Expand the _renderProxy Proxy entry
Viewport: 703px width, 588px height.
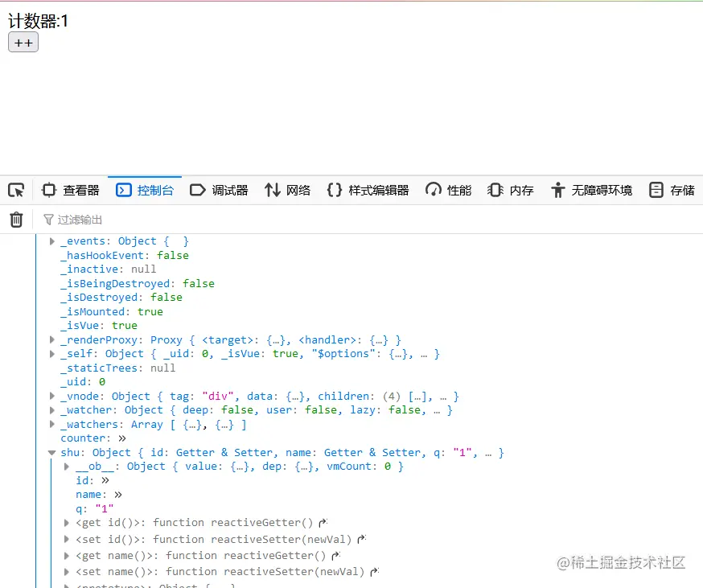point(52,340)
